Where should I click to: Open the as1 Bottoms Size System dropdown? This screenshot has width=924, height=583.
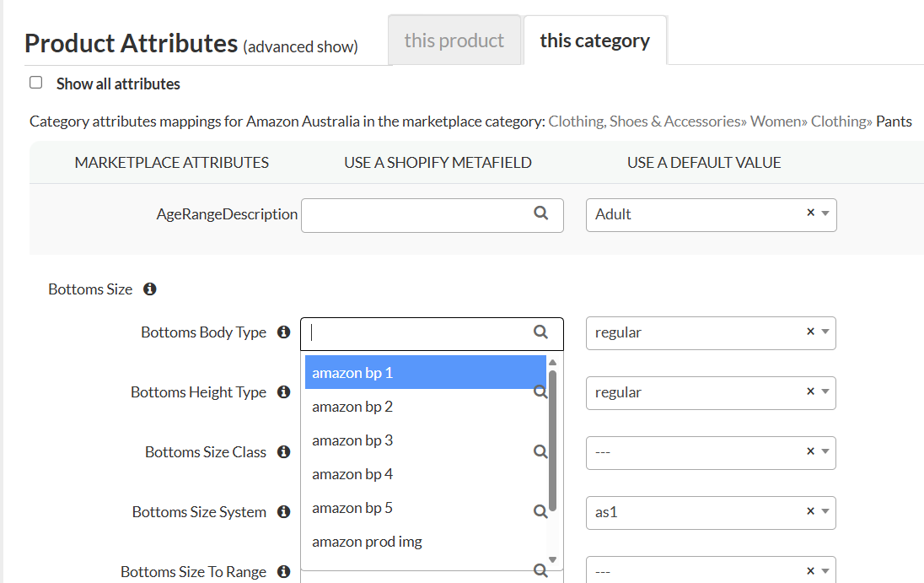[x=825, y=512]
